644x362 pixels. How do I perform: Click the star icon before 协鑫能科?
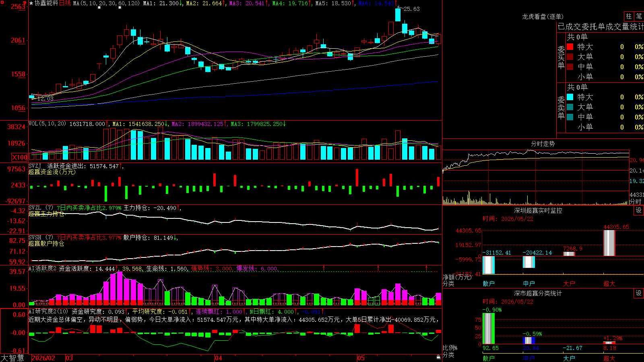click(31, 3)
